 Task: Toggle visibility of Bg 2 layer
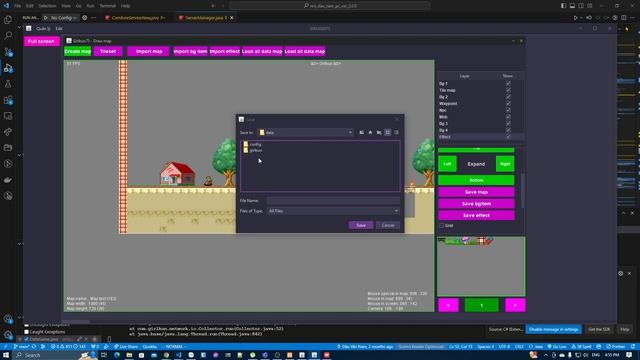coord(508,97)
